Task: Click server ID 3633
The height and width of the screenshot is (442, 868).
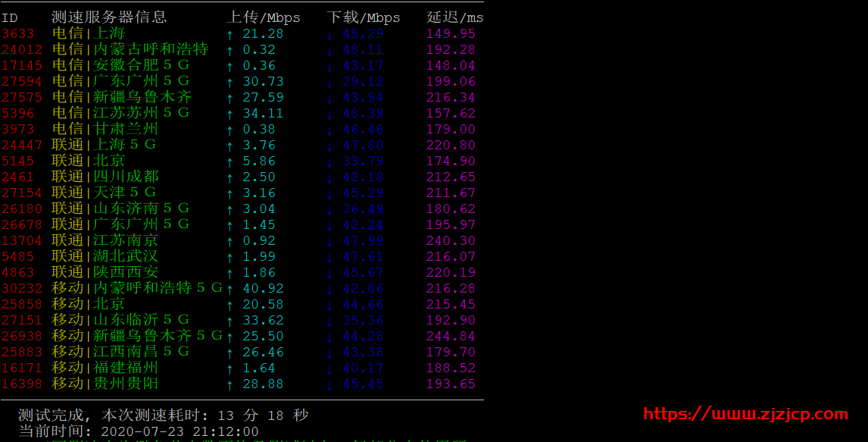Action: click(17, 34)
